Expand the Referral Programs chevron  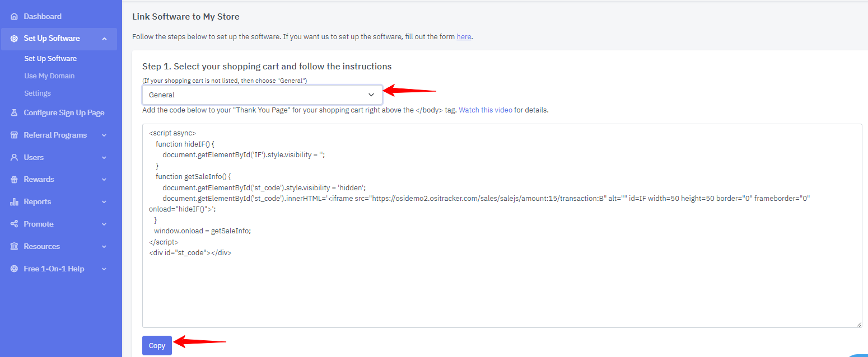click(x=104, y=135)
